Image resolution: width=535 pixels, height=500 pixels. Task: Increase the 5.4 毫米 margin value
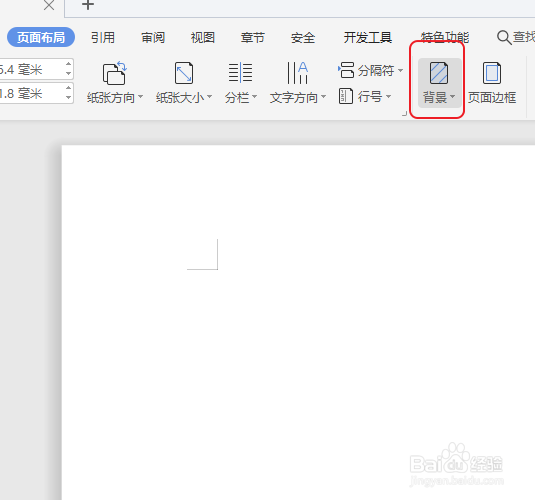click(69, 64)
